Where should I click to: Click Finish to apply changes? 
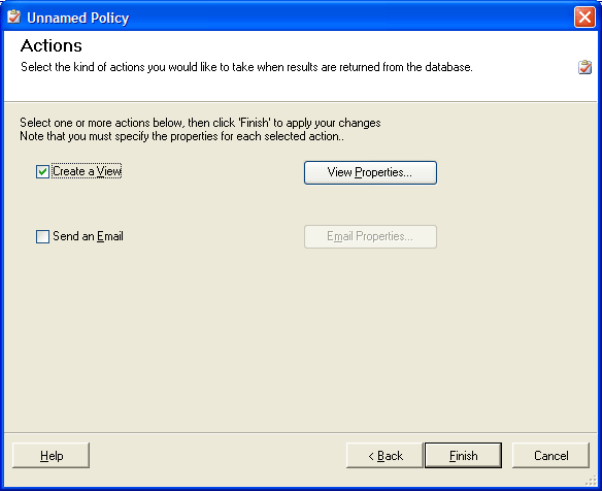(x=463, y=456)
